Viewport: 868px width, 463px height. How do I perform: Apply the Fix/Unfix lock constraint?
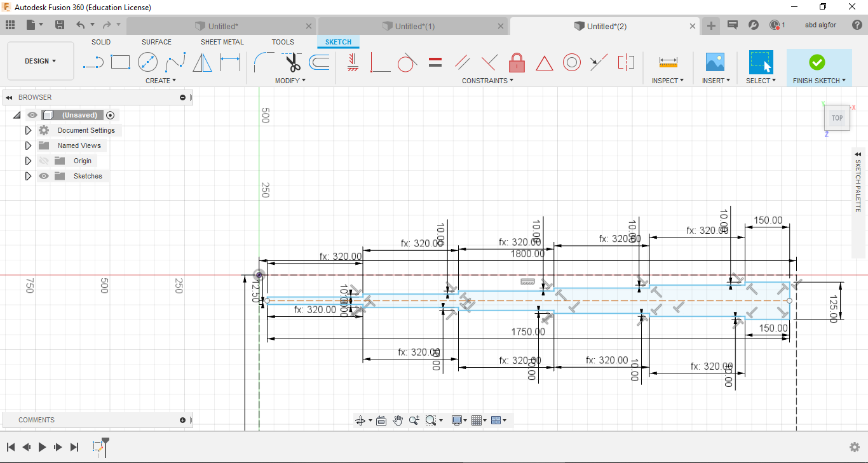(517, 62)
